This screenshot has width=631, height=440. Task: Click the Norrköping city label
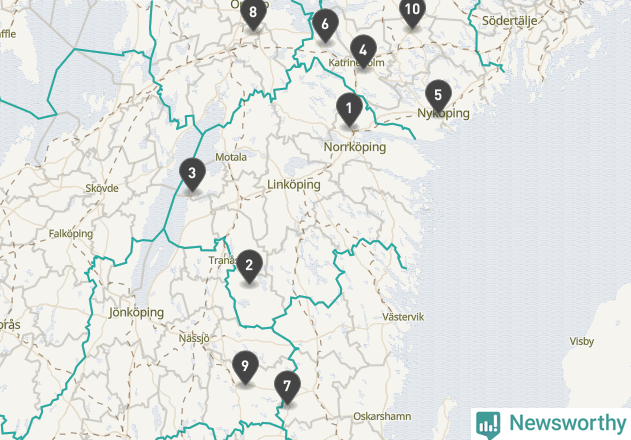point(355,147)
